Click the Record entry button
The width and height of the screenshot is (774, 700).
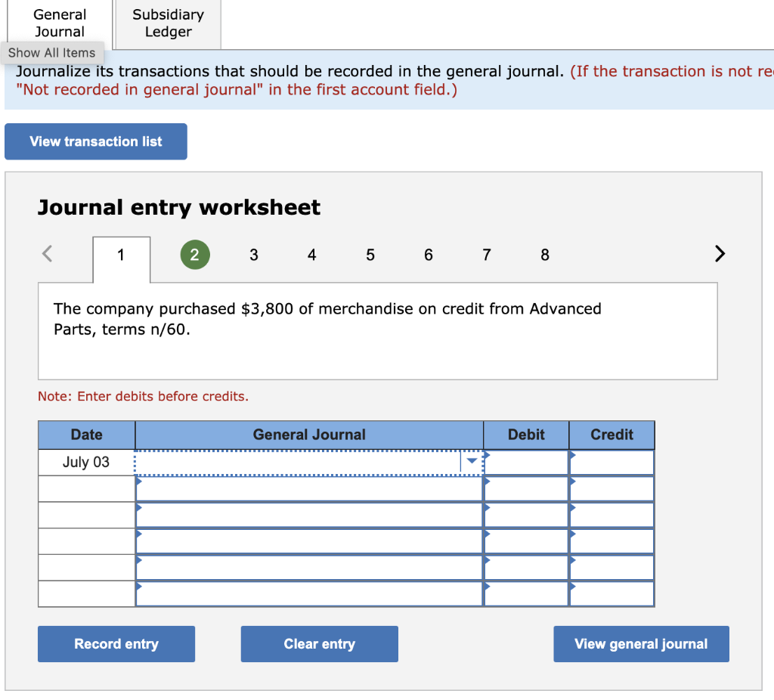point(116,643)
